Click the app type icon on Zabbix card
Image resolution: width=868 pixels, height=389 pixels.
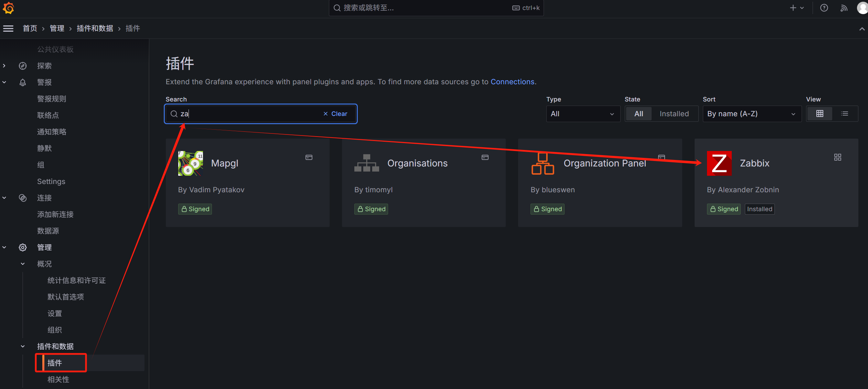[x=838, y=157]
